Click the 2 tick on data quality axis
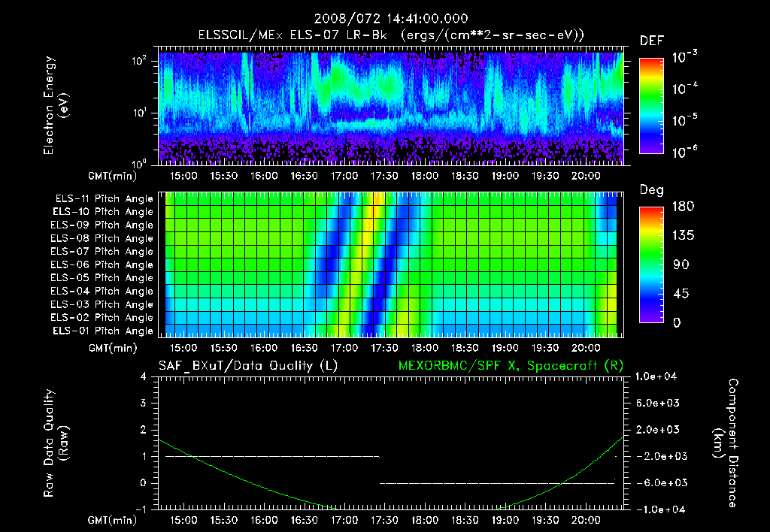 tap(144, 429)
